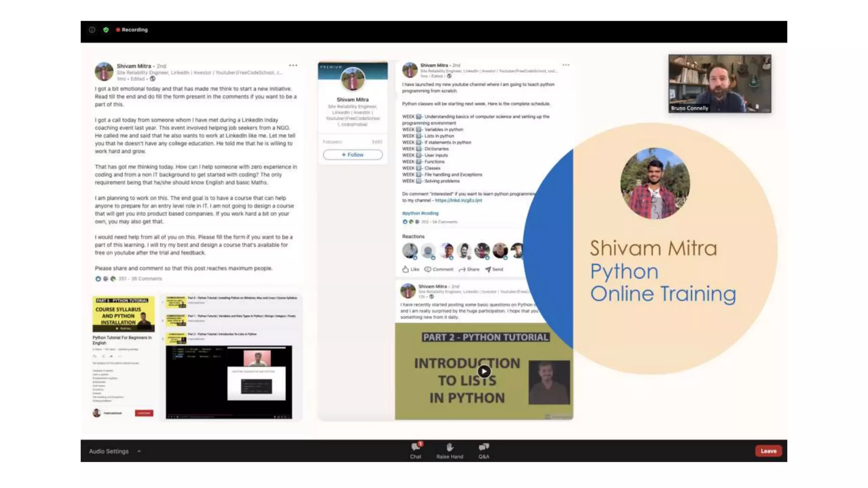Click the 'Reactions' heading
Screen dimensions: 868x488
(x=413, y=236)
